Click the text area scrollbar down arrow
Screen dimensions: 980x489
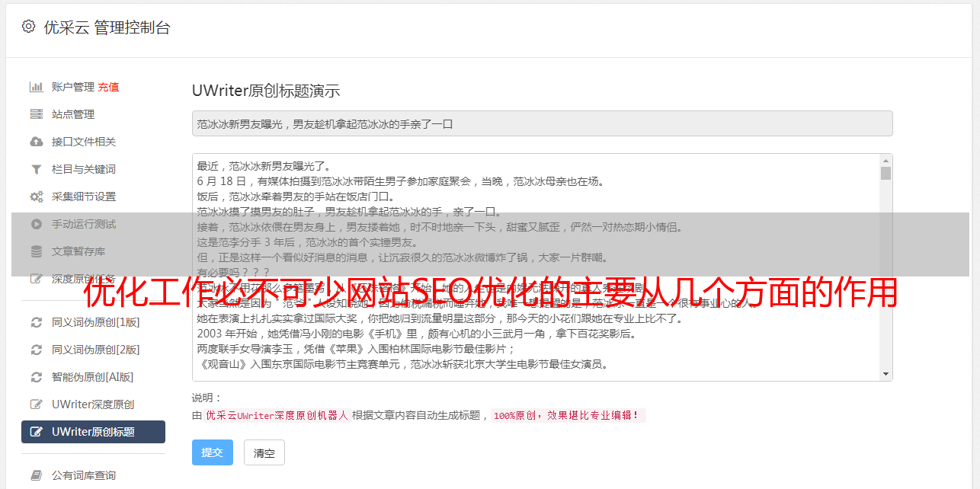pyautogui.click(x=886, y=374)
